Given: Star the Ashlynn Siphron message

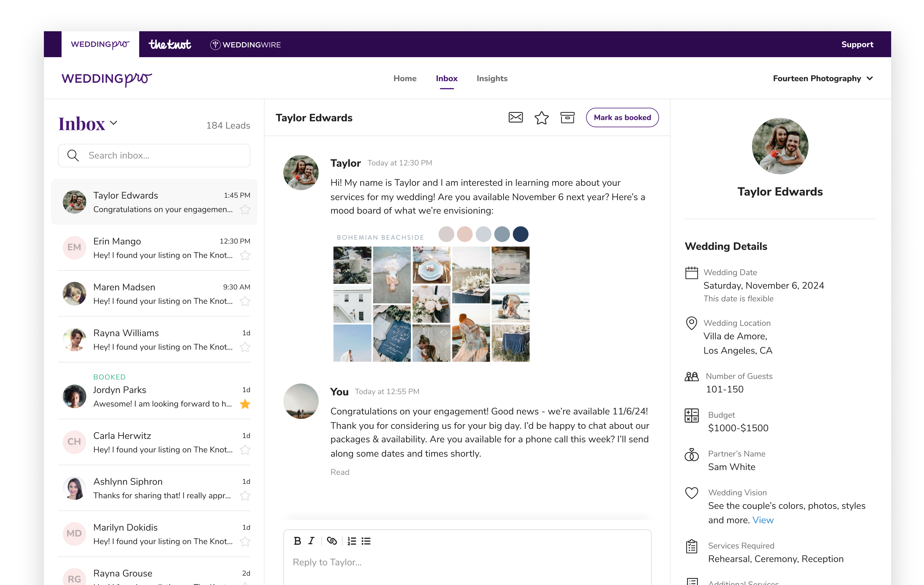Looking at the screenshot, I should 245,495.
